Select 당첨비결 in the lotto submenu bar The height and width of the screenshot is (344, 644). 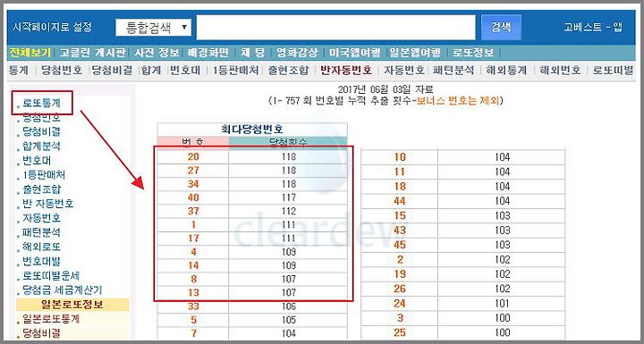pos(112,71)
